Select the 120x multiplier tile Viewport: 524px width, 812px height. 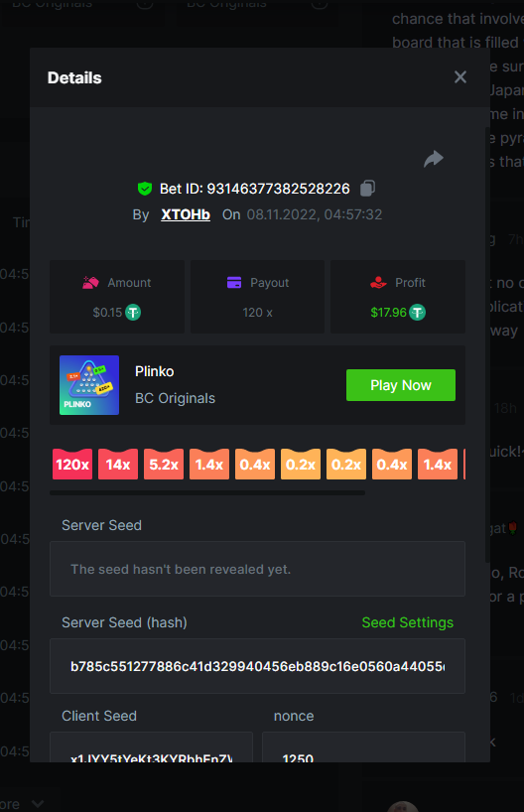tap(72, 464)
